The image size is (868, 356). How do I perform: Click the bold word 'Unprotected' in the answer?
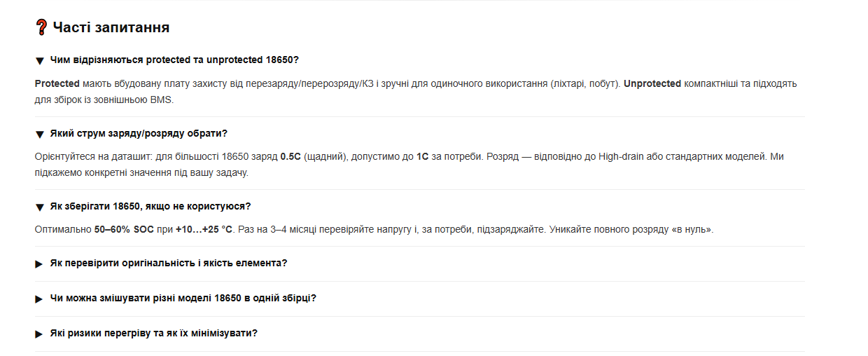point(652,83)
